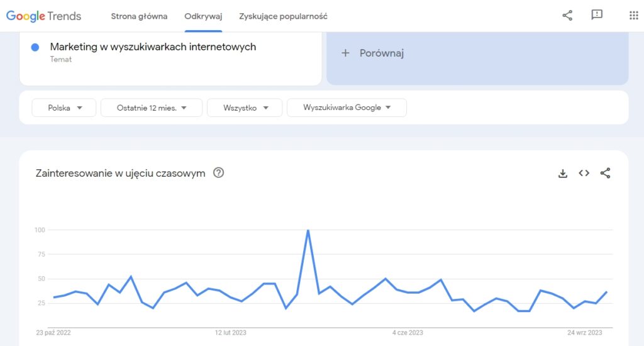Viewport: 644px width, 346px height.
Task: Edit the Marketing w wyszukiwarkach internetowych term
Action: click(153, 47)
